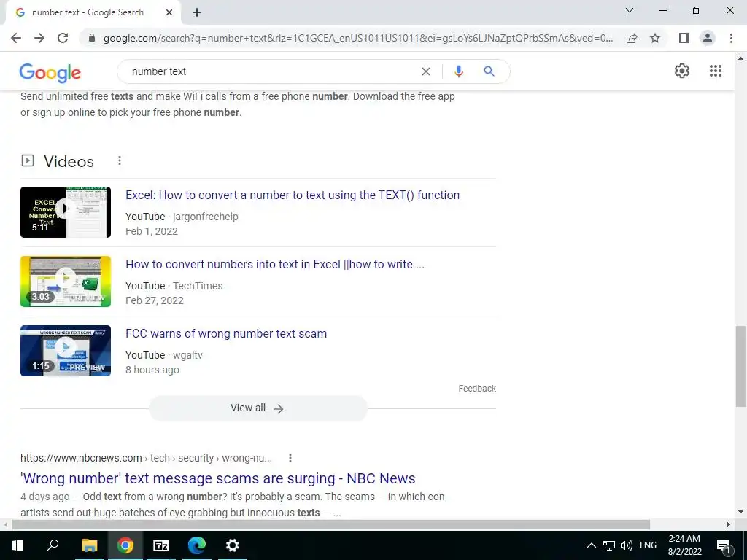This screenshot has height=560, width=747.
Task: Open Chrome three-dot menu
Action: [x=731, y=38]
